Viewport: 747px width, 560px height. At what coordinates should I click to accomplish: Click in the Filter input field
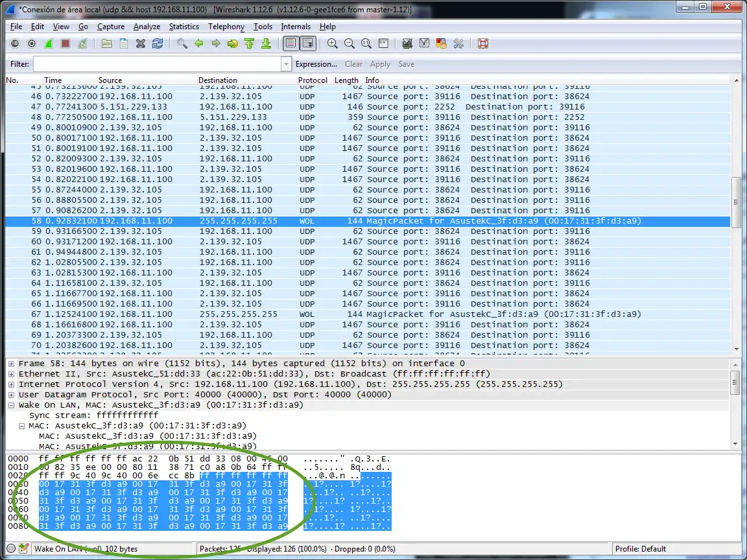[157, 64]
